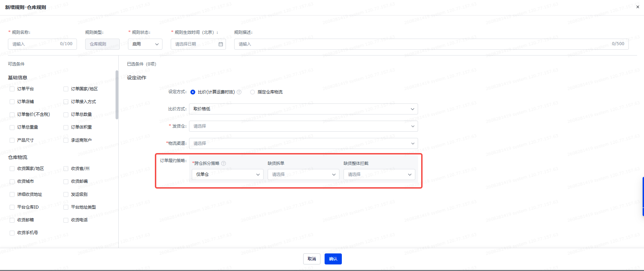Check the 订单总数量 condition

point(66,114)
